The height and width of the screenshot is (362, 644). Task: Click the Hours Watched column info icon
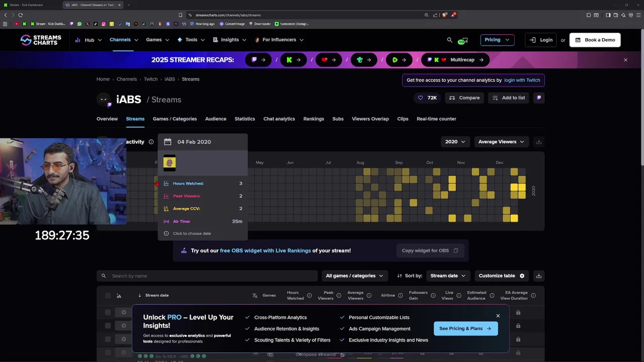coord(309,296)
